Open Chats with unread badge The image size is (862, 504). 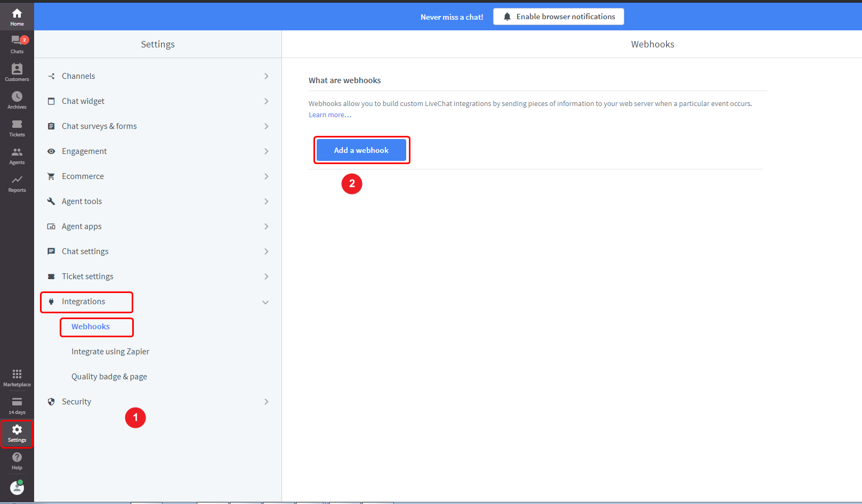tap(17, 44)
